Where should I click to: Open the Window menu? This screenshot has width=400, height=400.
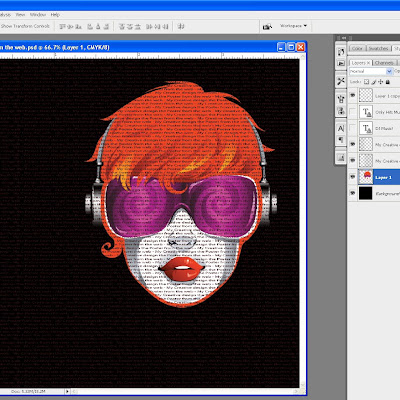[38, 15]
